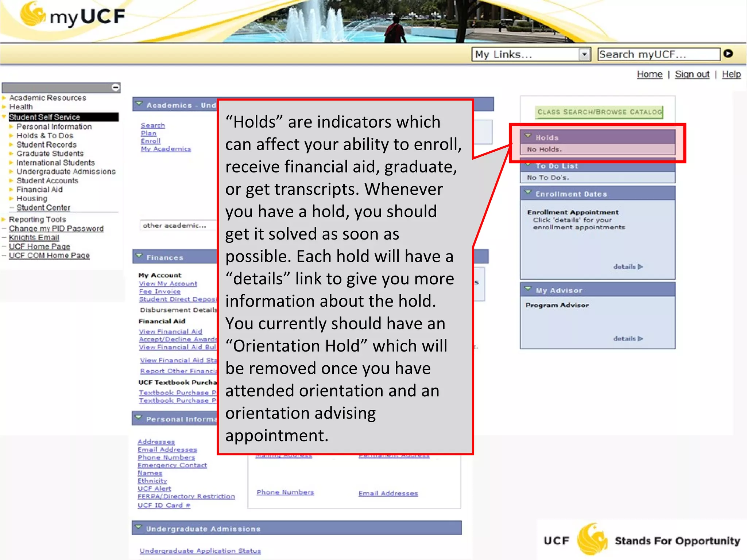The height and width of the screenshot is (560, 747).
Task: Click the Search link under Academics
Action: coord(153,125)
